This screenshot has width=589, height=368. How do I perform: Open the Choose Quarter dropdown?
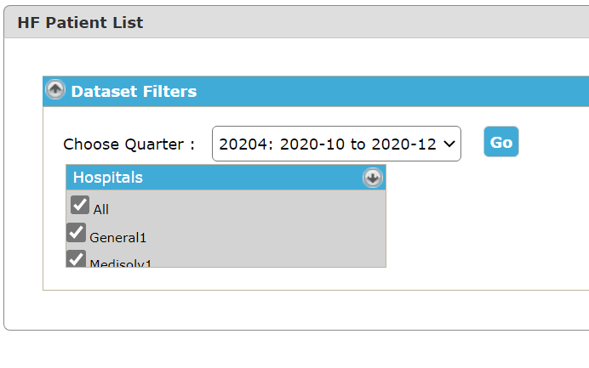(x=336, y=144)
